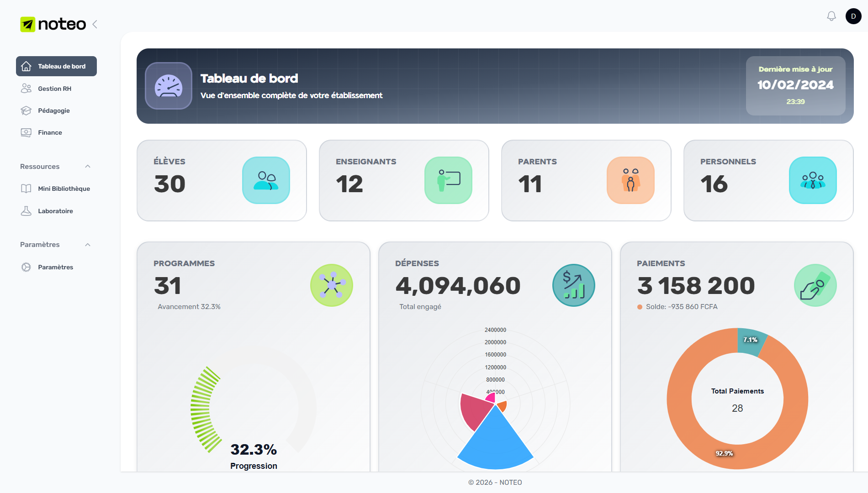Click the Enseignants teacher board icon
Viewport: 868px width, 493px height.
tap(448, 180)
